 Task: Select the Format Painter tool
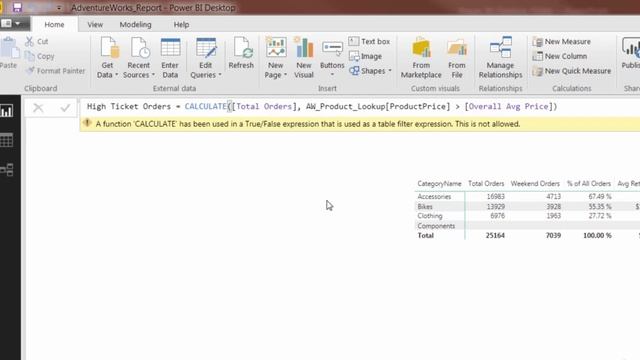pos(56,71)
